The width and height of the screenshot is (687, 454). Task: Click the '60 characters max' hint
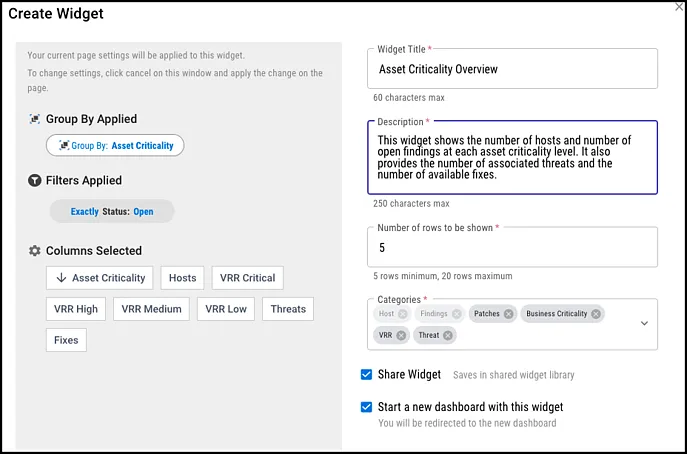click(x=409, y=98)
